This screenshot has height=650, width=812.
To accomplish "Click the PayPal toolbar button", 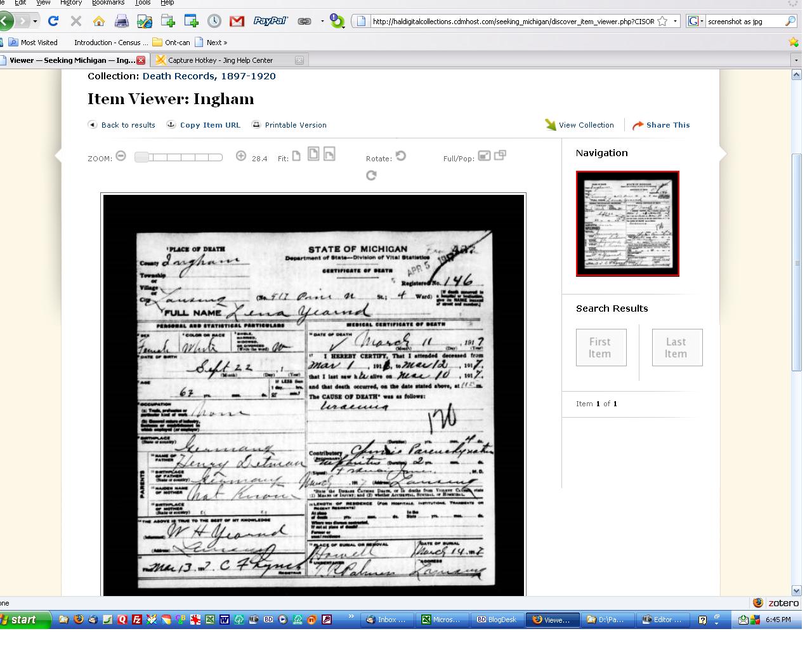I will pos(270,21).
